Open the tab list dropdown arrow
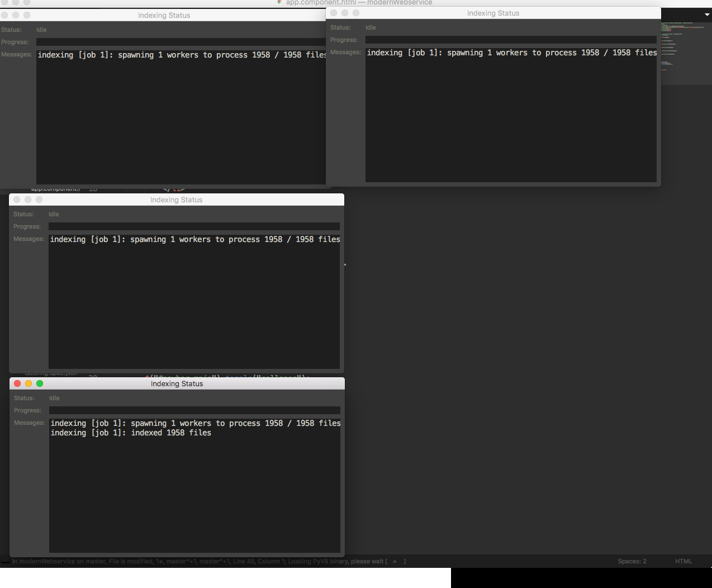The image size is (712, 588). [x=707, y=15]
